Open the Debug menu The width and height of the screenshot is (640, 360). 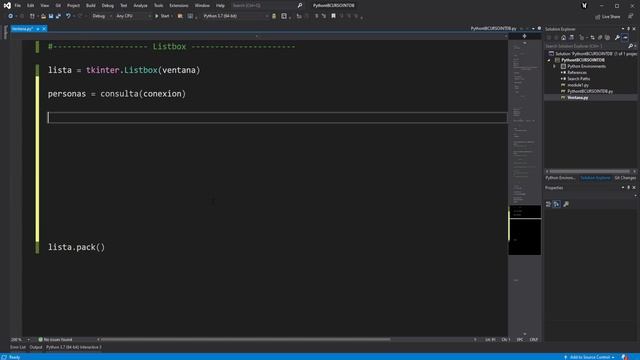pyautogui.click(x=108, y=6)
